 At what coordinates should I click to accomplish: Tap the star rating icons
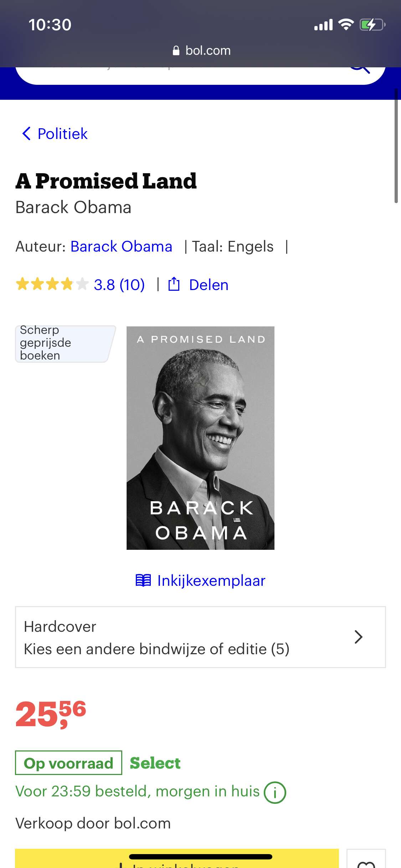tap(52, 284)
